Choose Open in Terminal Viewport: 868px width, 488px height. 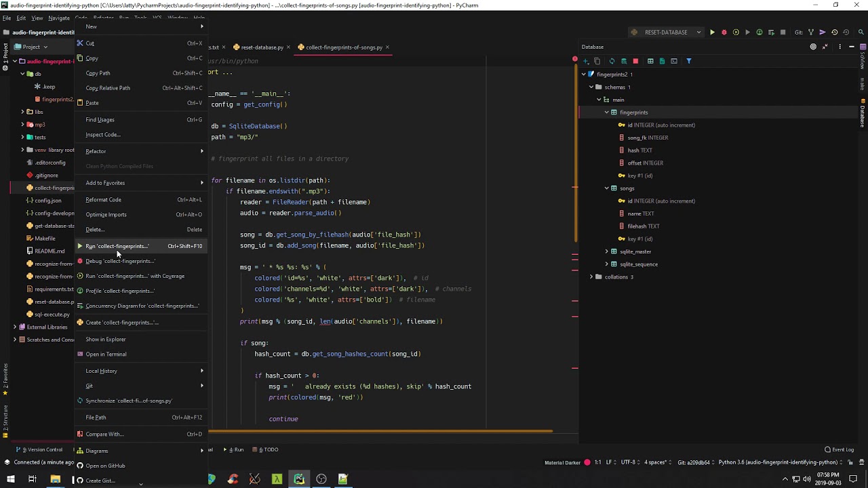click(x=140, y=354)
